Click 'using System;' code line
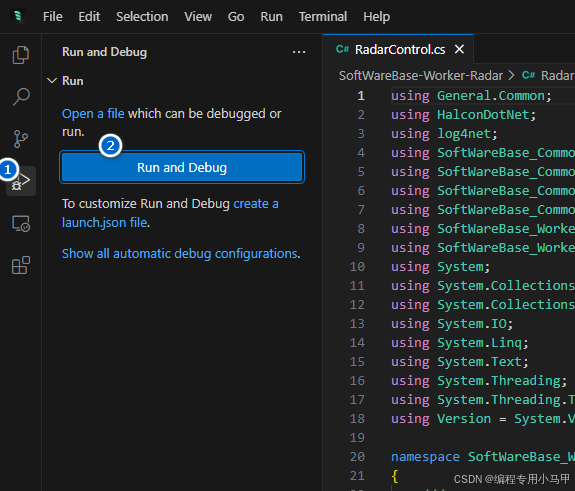The height and width of the screenshot is (491, 575). tap(440, 267)
